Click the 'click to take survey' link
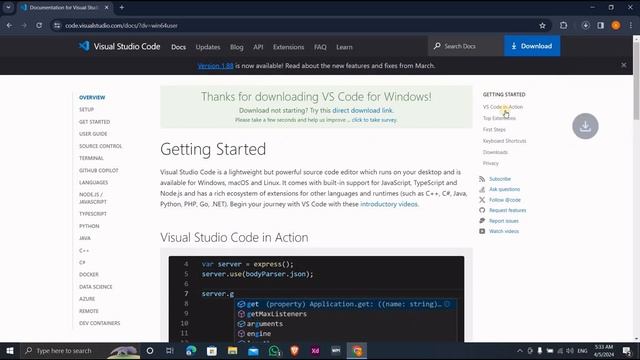 tap(374, 120)
